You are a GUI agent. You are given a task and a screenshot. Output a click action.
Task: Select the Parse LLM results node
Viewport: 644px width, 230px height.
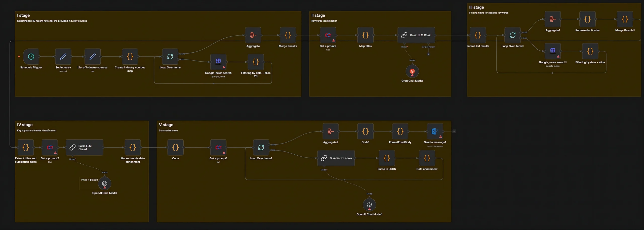pyautogui.click(x=477, y=35)
